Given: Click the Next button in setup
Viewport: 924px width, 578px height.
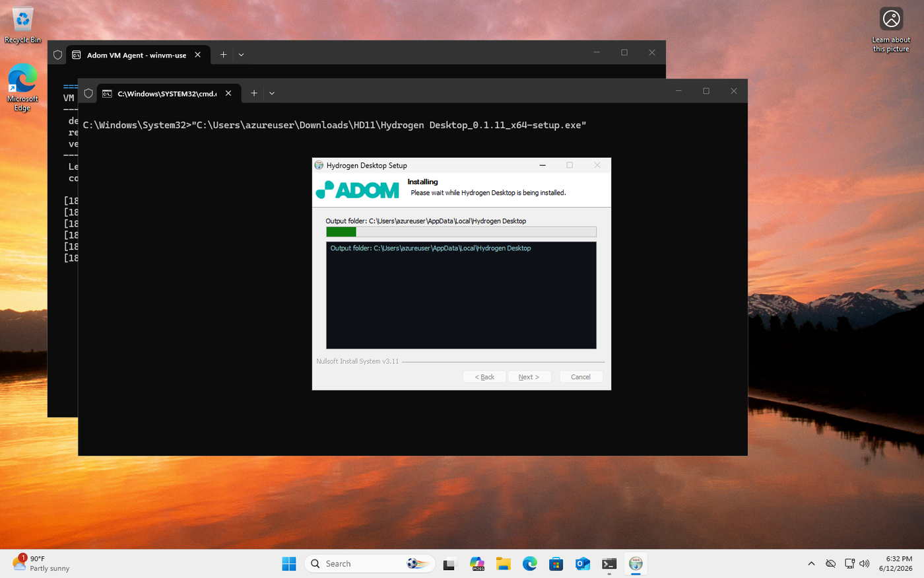Looking at the screenshot, I should point(529,377).
